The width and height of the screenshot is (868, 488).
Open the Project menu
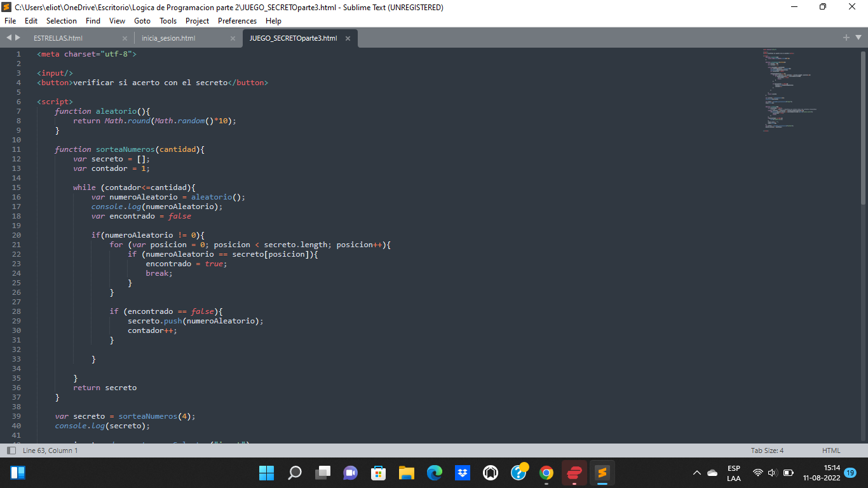pos(197,21)
